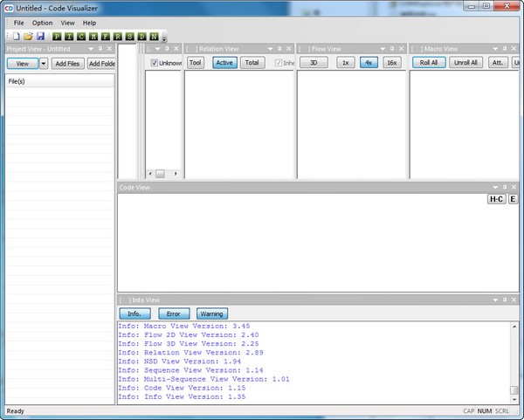
Task: Click the green I toolbar icon
Action: coord(69,36)
